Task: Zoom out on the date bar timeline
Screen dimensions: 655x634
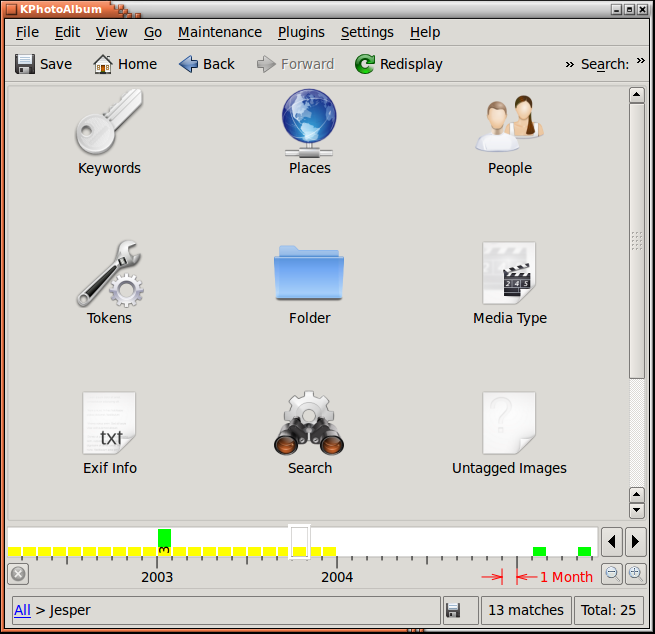Action: point(611,574)
